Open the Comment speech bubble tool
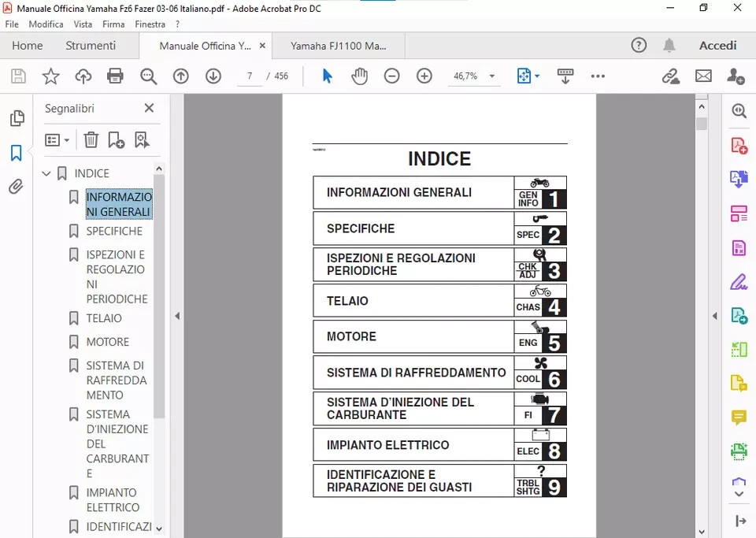The image size is (756, 538). click(739, 417)
